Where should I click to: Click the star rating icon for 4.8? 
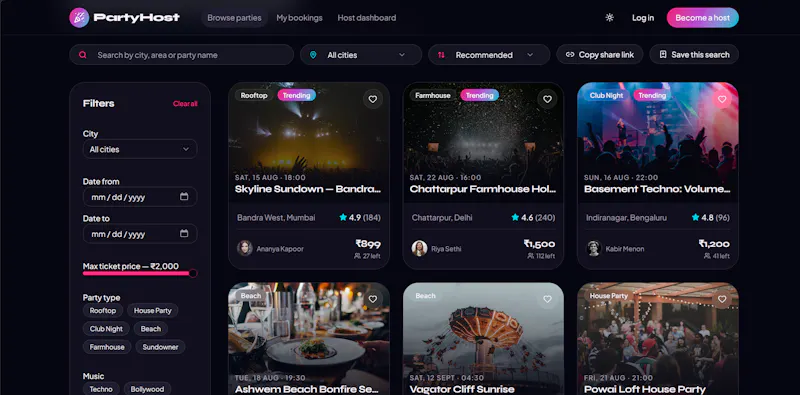point(695,217)
